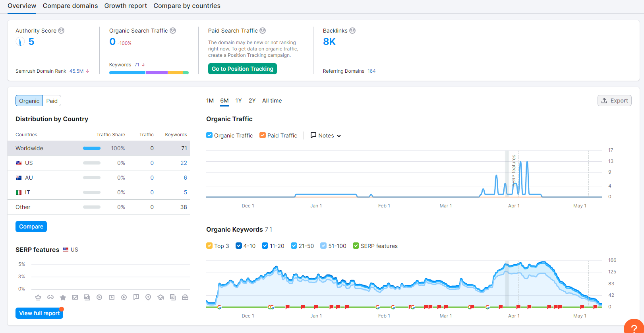Image resolution: width=644 pixels, height=333 pixels.
Task: Click the briefcase jobs SERP feature icon
Action: [x=185, y=297]
